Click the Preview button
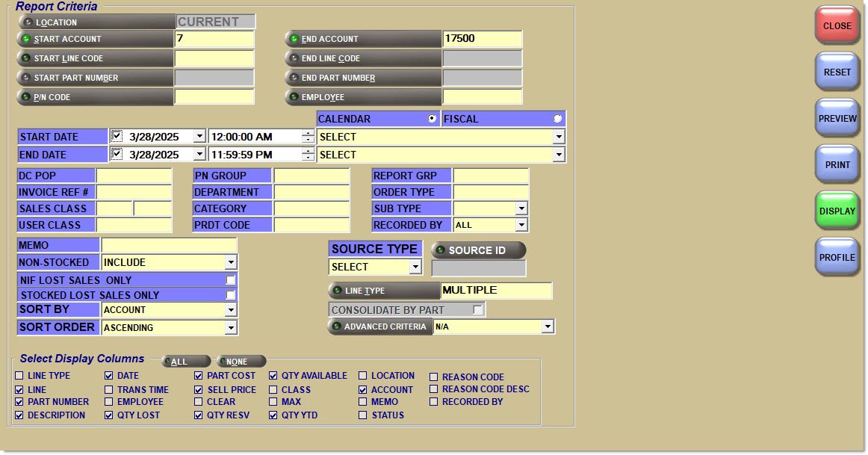This screenshot has width=868, height=455. (837, 119)
